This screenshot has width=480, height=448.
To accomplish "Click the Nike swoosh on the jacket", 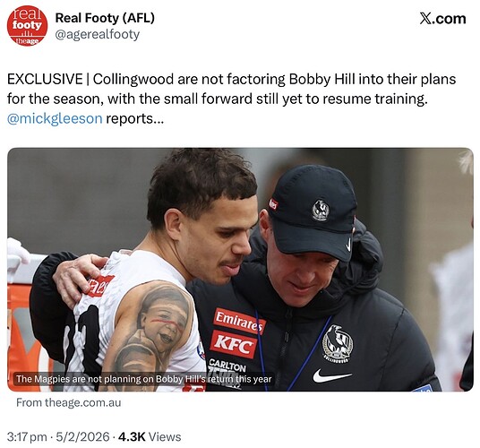I will 332,375.
